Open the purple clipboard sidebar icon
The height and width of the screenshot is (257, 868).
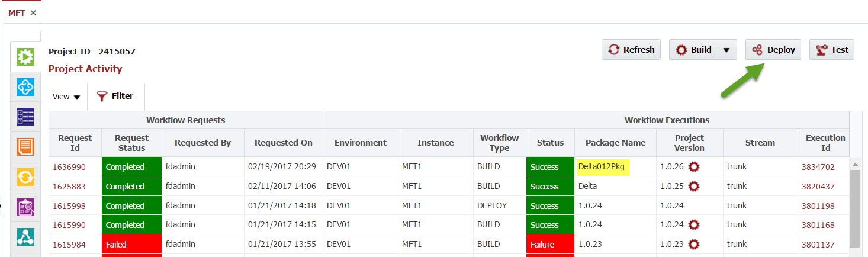(25, 207)
